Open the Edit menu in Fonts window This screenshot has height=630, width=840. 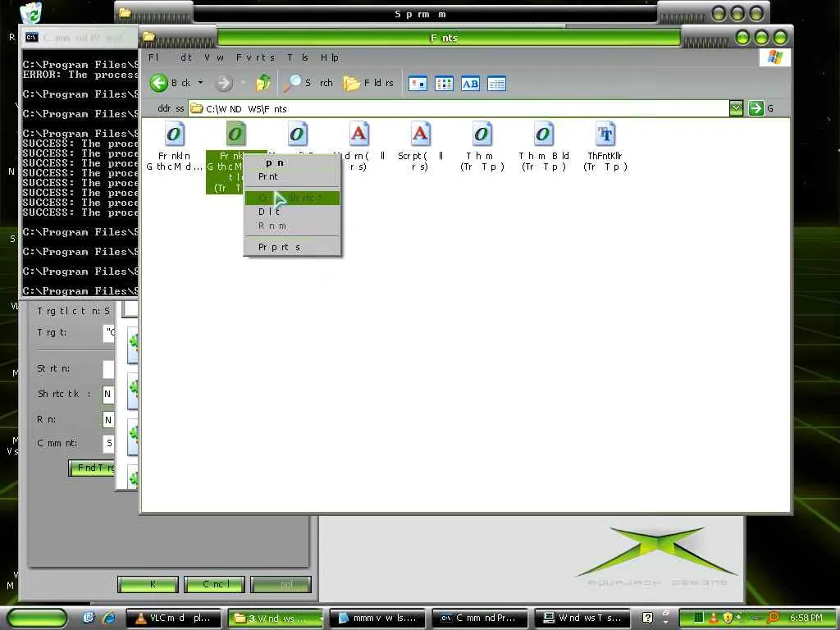click(185, 57)
